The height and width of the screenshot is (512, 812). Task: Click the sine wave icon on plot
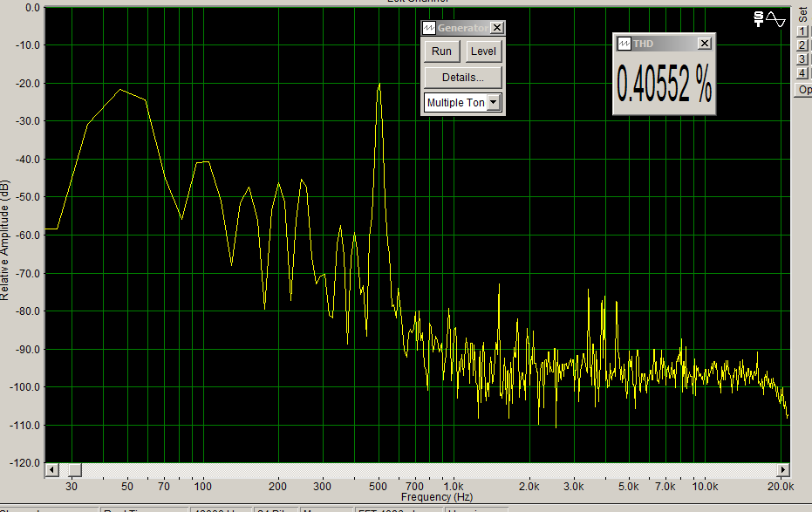tap(775, 20)
